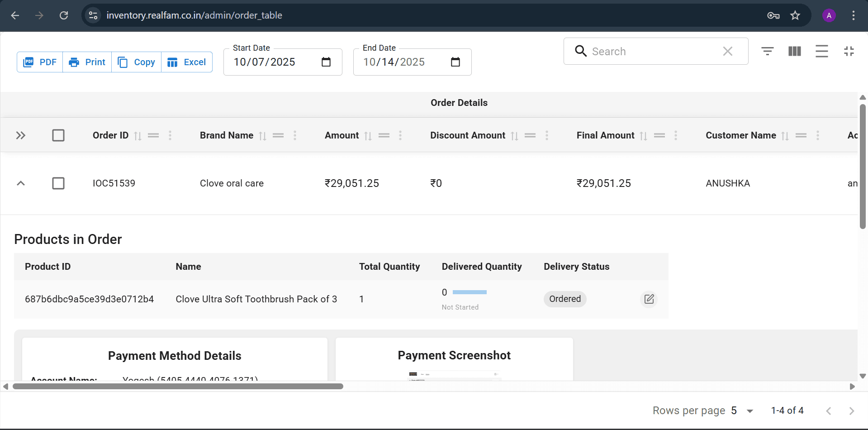868x430 pixels.
Task: Click the search magnifier icon
Action: (x=580, y=51)
